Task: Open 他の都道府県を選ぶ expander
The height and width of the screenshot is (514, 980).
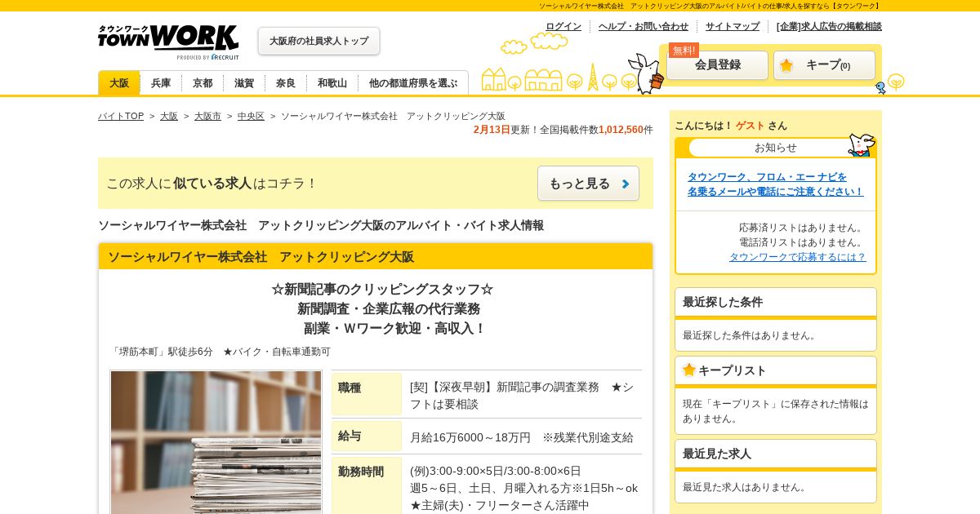Action: [413, 83]
